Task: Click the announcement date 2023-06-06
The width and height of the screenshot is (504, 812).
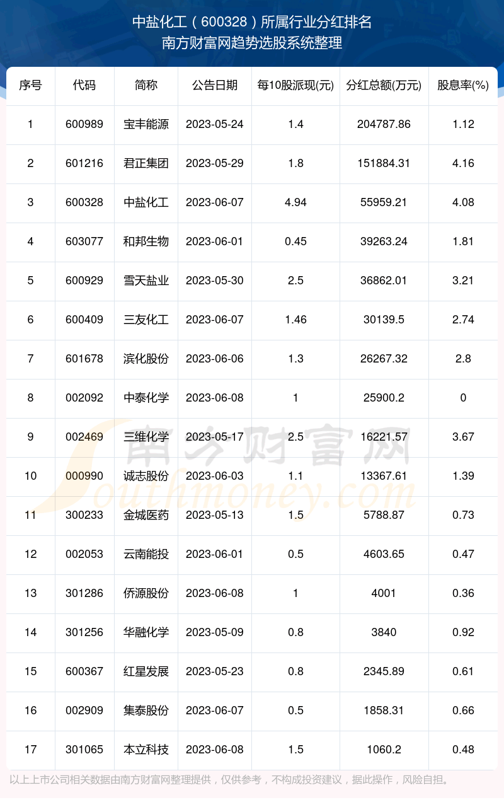Action: (215, 359)
